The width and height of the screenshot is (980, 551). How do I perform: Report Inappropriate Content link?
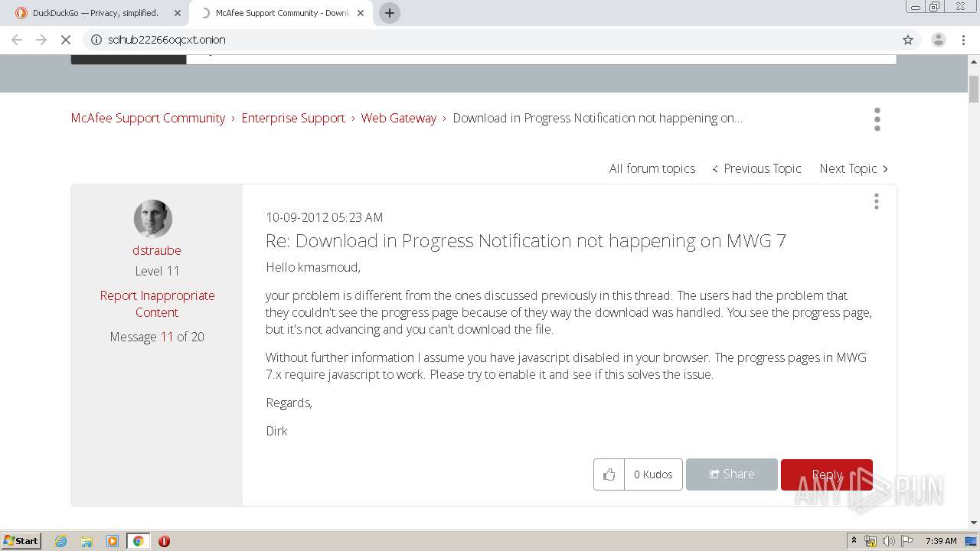157,304
